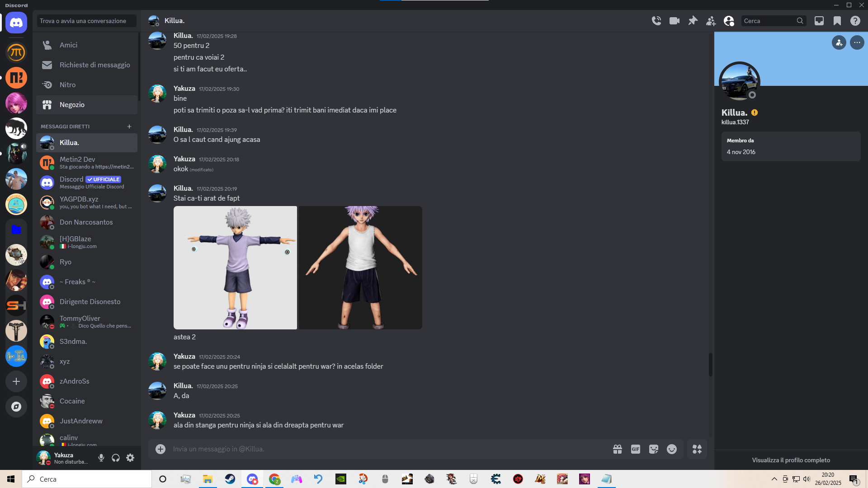Add a server with plus button

pyautogui.click(x=16, y=381)
